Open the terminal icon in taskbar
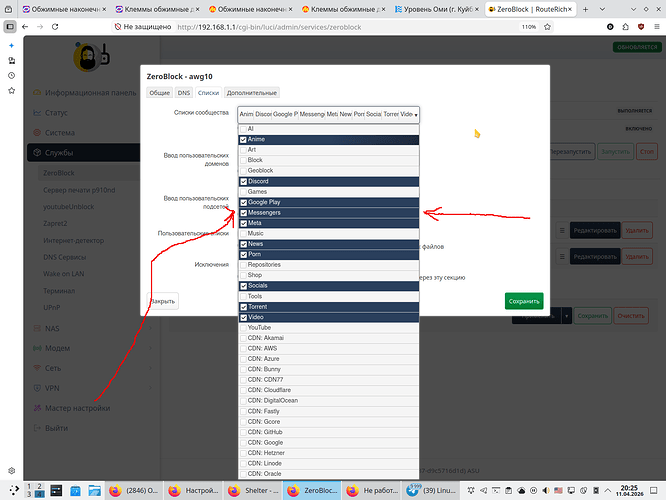 tap(56, 491)
